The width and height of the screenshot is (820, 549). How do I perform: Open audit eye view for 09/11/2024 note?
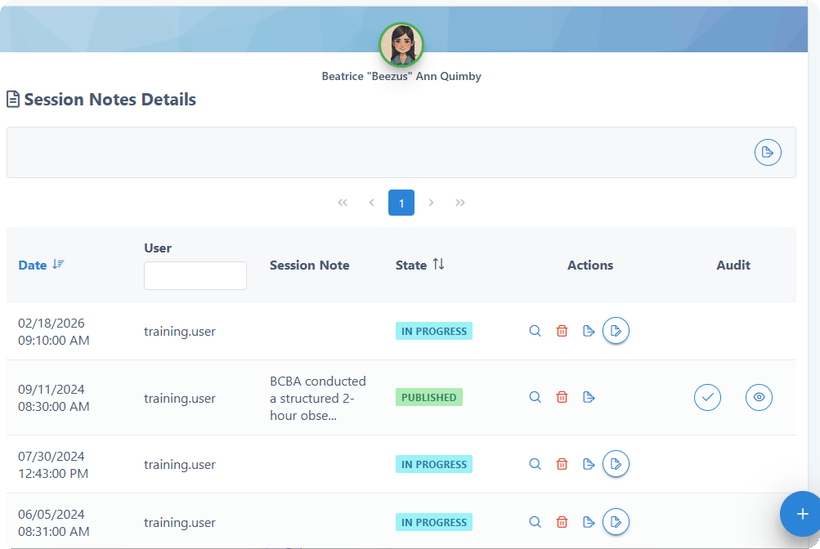tap(758, 397)
